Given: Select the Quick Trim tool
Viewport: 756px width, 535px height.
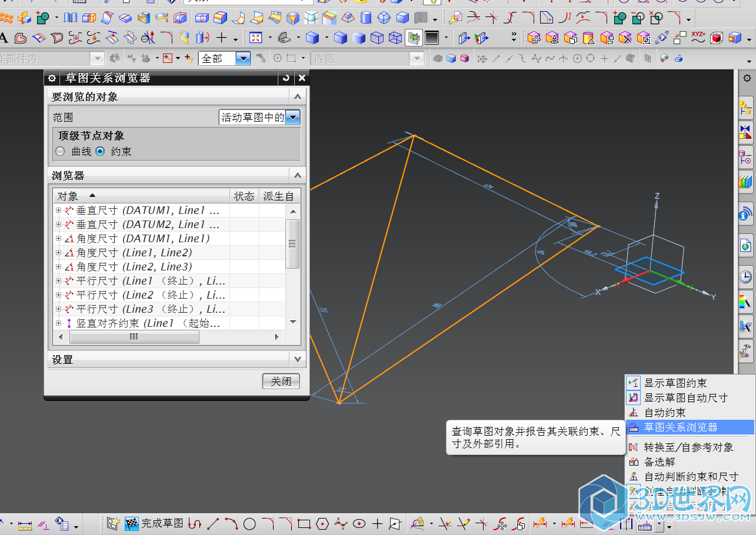Looking at the screenshot, I should (446, 523).
